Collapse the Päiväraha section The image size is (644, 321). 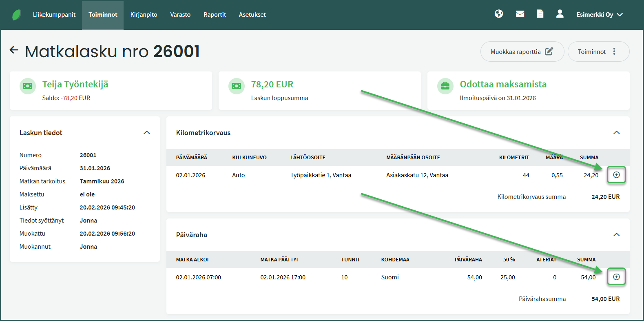tap(616, 235)
